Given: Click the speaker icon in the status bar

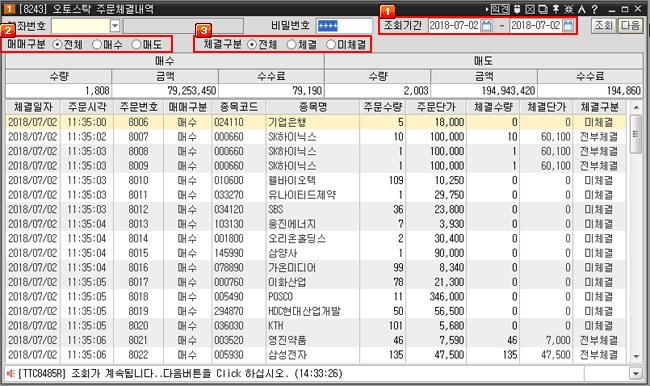Looking at the screenshot, I should pyautogui.click(x=11, y=374).
